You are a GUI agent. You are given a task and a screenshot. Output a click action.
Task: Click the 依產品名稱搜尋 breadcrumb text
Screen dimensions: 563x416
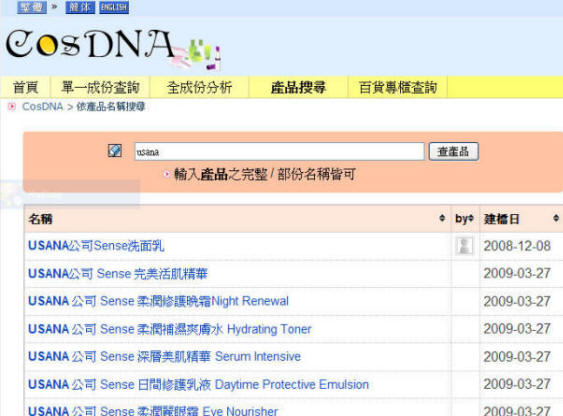(x=111, y=107)
